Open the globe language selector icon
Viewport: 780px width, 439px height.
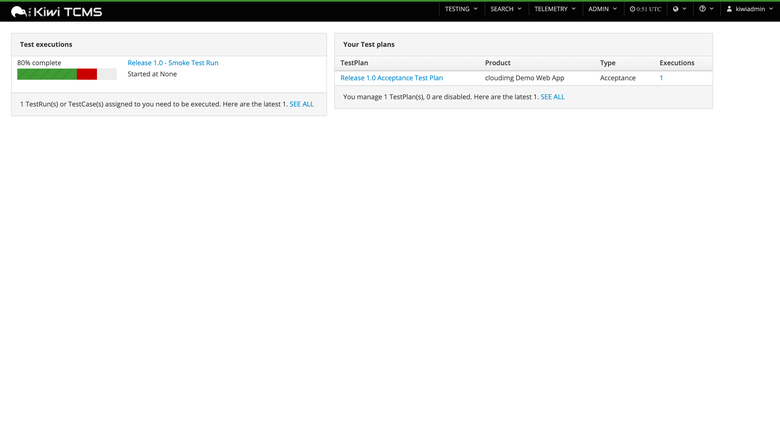point(676,9)
